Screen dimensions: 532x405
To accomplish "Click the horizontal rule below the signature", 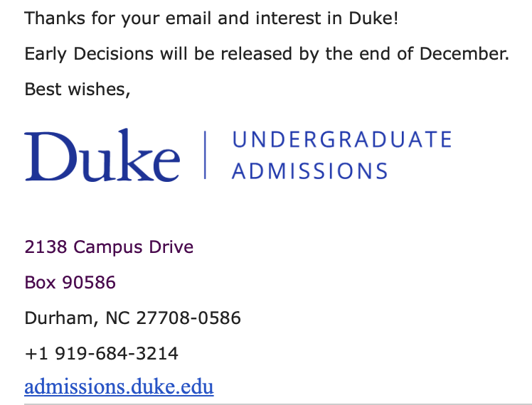I will [277, 404].
